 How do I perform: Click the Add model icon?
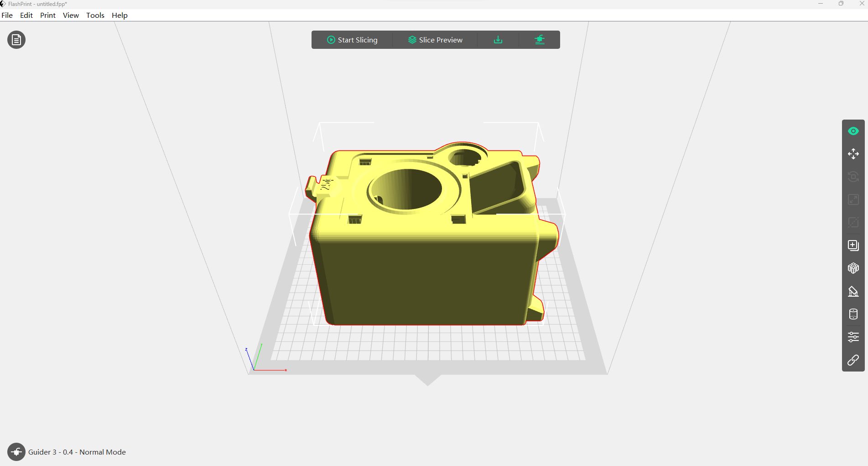pos(853,245)
